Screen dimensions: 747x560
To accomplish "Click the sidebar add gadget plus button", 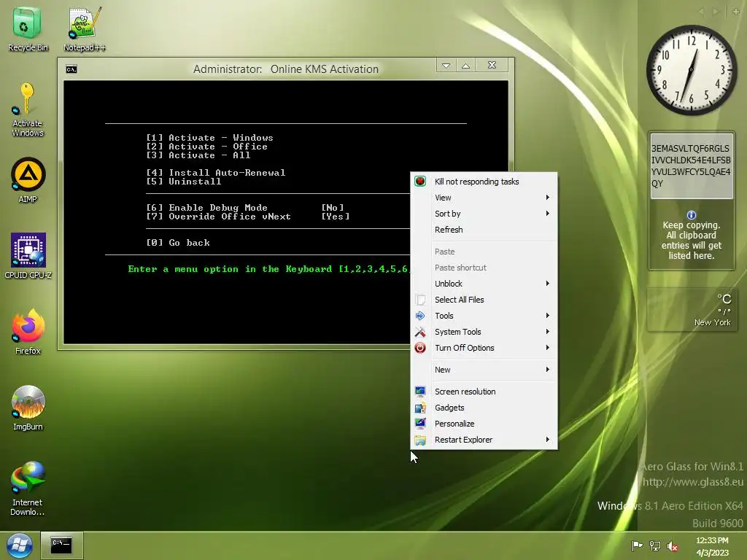I will (x=736, y=12).
